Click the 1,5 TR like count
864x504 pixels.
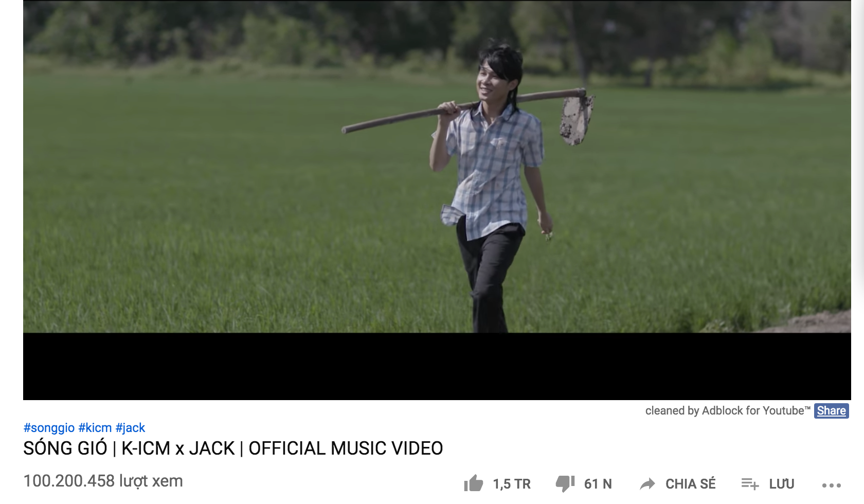point(512,484)
